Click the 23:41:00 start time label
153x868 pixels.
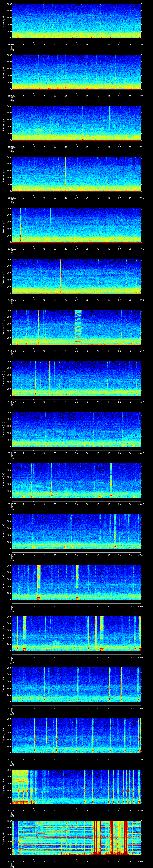12,300
